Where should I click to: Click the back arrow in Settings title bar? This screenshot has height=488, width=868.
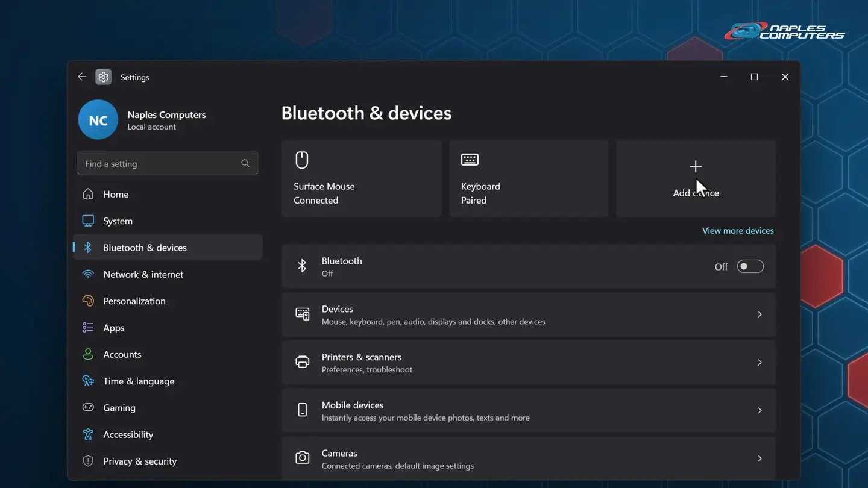pos(82,77)
